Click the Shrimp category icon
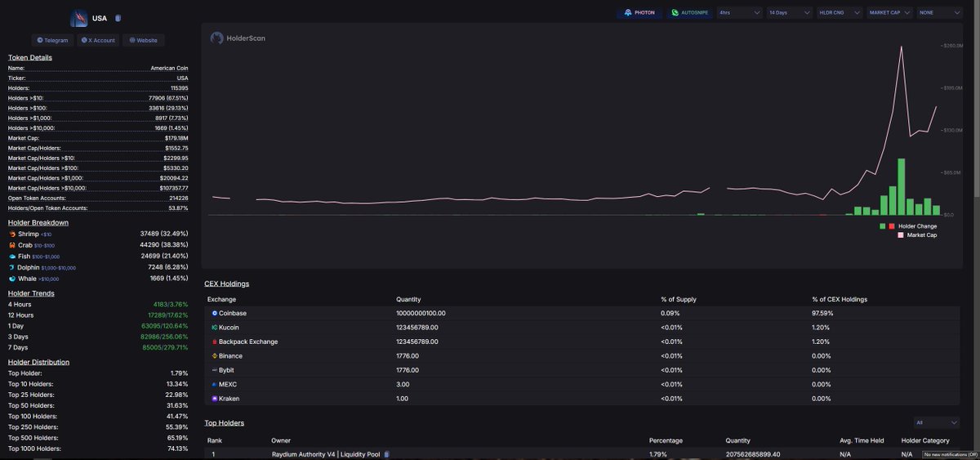Image resolution: width=980 pixels, height=460 pixels. pyautogui.click(x=12, y=234)
